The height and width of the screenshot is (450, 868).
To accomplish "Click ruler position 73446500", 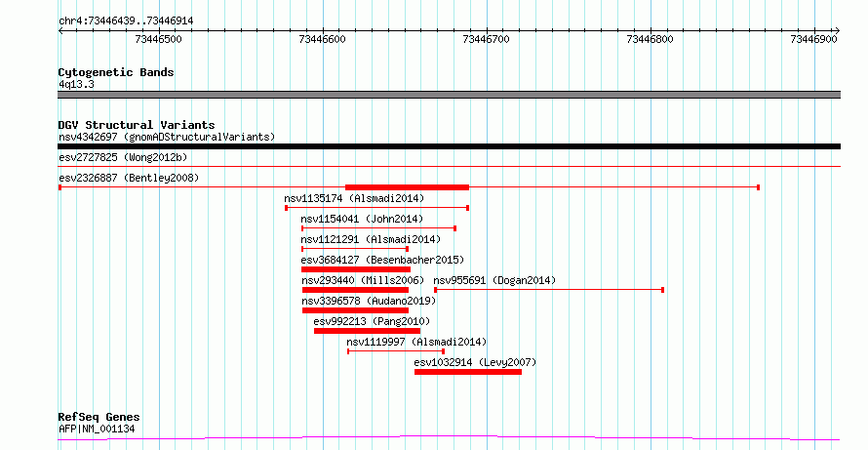I will pos(158,39).
